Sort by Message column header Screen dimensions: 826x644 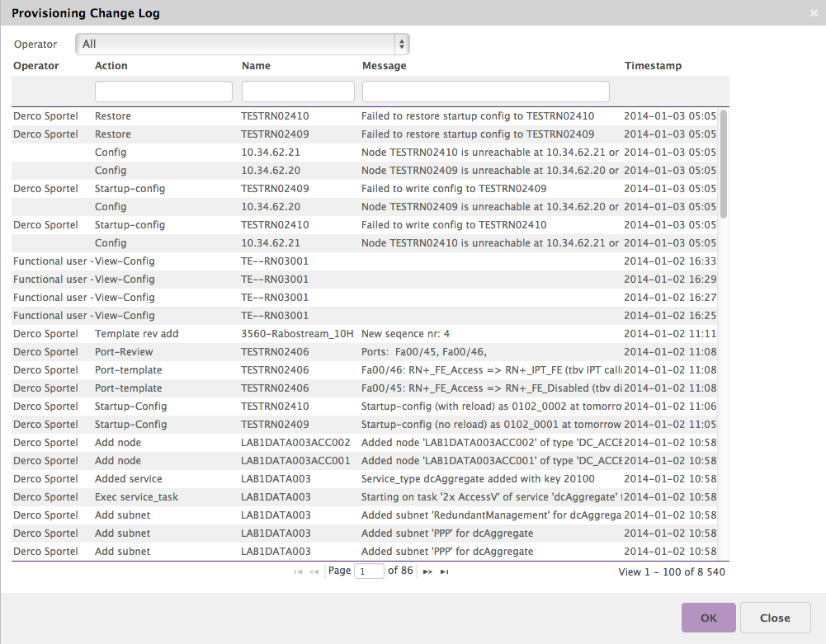coord(384,66)
